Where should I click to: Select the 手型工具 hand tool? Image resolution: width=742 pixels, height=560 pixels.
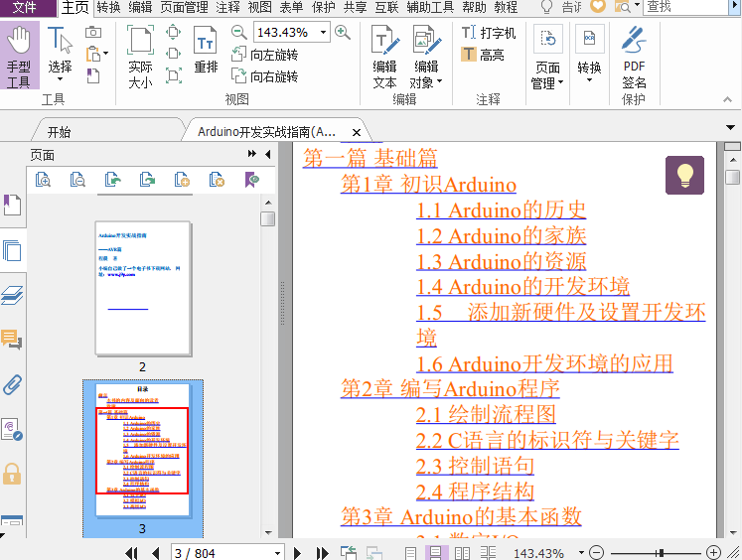(x=20, y=56)
